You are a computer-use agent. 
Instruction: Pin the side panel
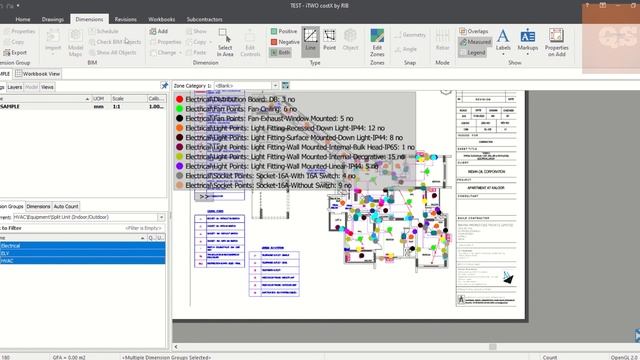pyautogui.click(x=164, y=86)
